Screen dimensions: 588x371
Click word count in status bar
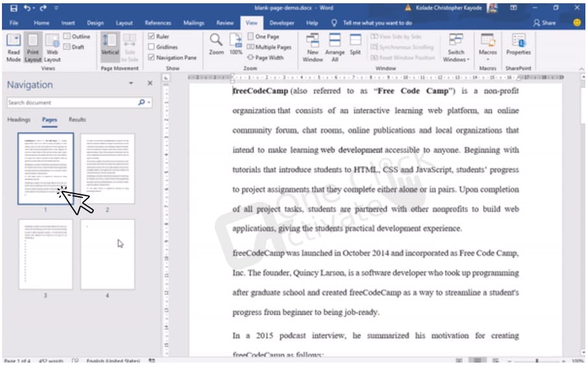click(51, 361)
